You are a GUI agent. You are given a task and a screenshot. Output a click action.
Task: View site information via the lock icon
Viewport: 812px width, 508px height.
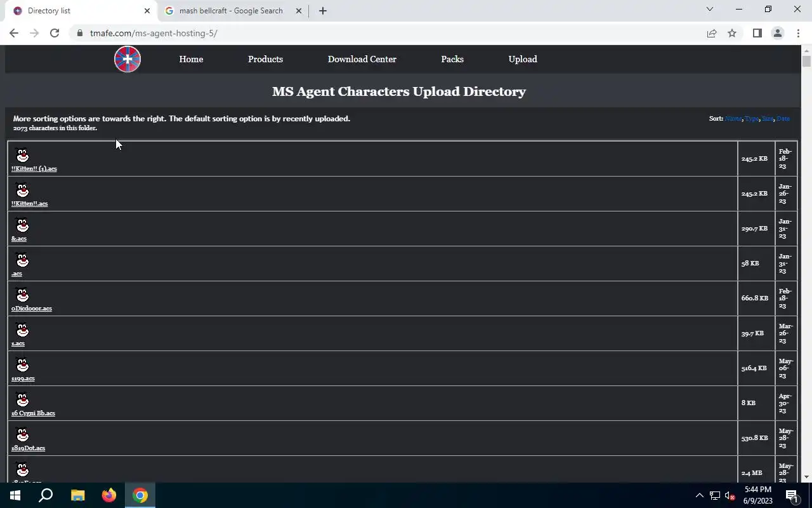[x=79, y=33]
